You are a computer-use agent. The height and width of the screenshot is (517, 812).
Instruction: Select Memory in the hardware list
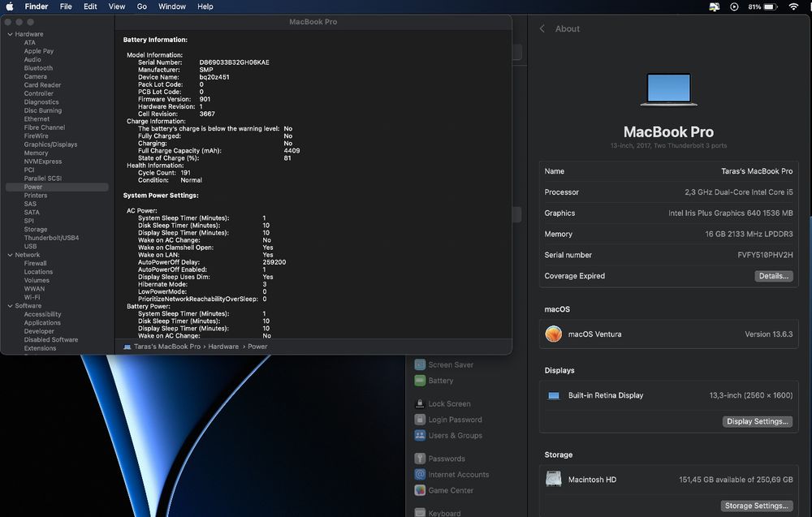36,153
